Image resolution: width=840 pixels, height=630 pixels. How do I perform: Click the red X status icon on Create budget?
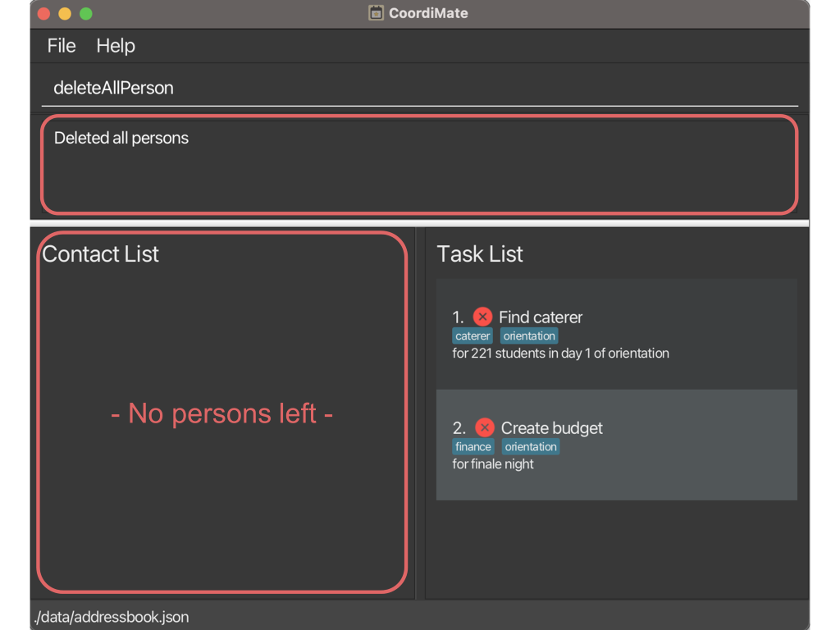pos(484,427)
